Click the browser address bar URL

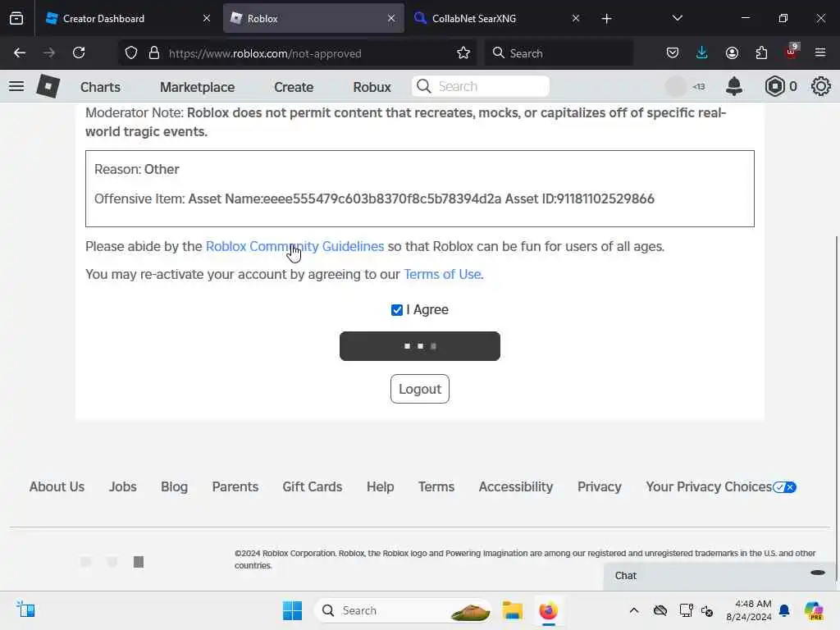point(265,53)
